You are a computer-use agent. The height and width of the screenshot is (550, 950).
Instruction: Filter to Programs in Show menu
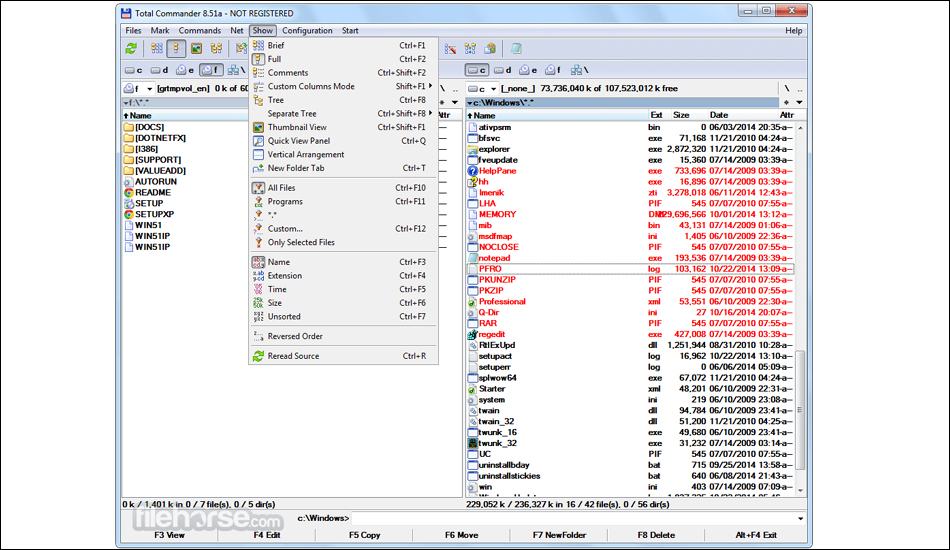pyautogui.click(x=344, y=201)
